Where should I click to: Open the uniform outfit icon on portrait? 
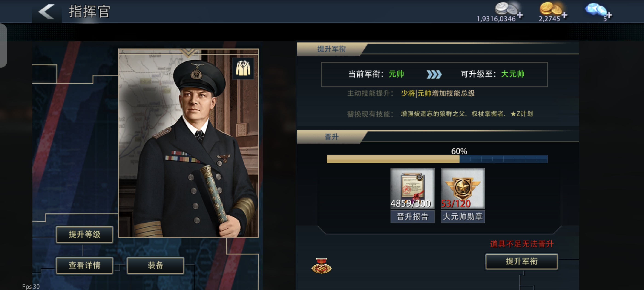243,68
